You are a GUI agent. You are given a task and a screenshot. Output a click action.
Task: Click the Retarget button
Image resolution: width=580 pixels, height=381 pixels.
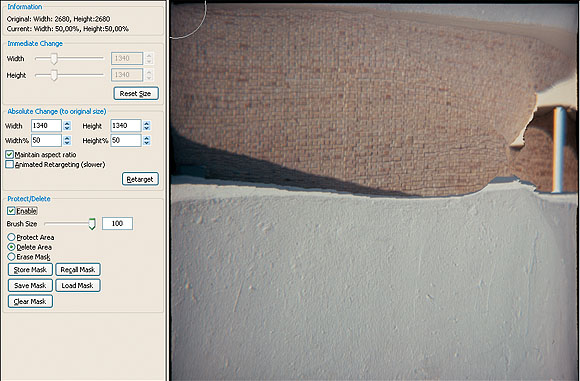coord(140,179)
